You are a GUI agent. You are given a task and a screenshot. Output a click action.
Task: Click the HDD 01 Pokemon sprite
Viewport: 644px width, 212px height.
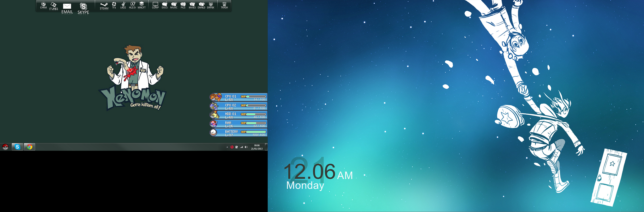point(214,115)
